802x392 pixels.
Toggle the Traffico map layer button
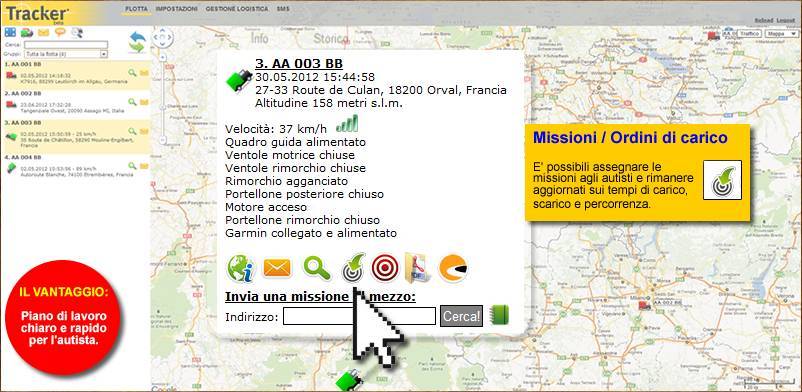click(x=749, y=33)
